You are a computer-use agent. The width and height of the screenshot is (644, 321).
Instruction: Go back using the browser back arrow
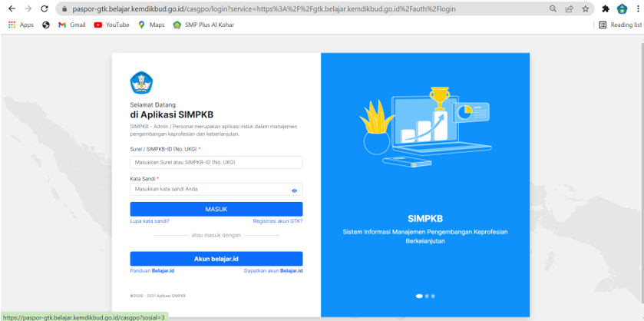pos(11,9)
